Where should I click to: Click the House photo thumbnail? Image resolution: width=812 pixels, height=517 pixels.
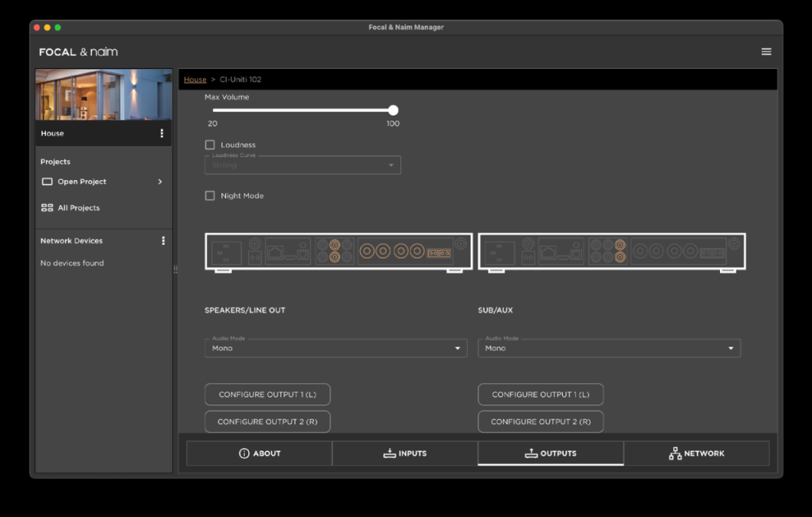(104, 94)
